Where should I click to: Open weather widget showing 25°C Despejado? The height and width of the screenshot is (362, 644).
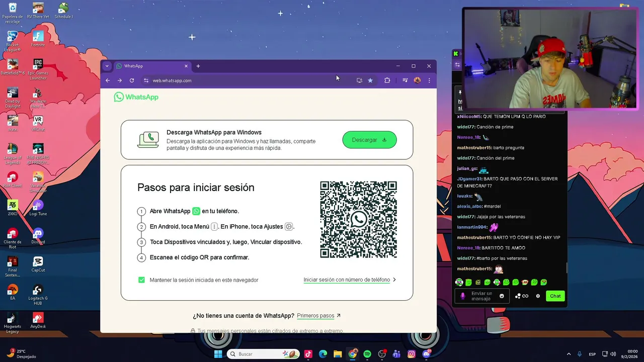coord(21,353)
